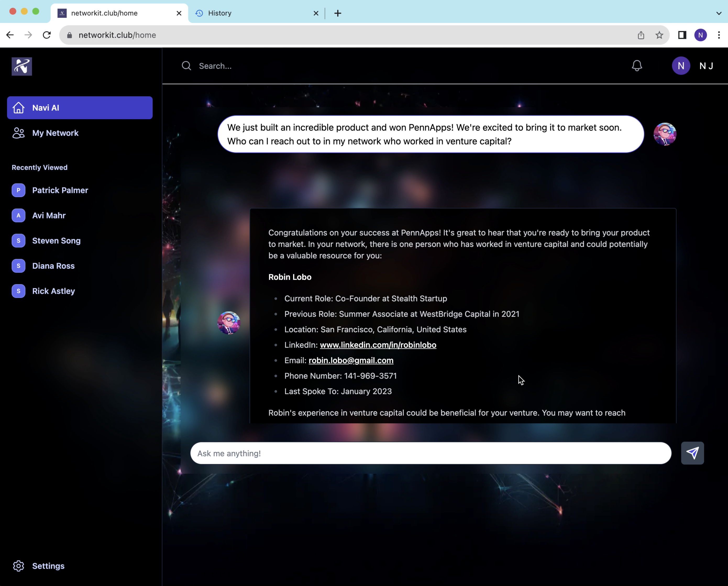728x586 pixels.
Task: Open the notifications bell
Action: (x=637, y=66)
